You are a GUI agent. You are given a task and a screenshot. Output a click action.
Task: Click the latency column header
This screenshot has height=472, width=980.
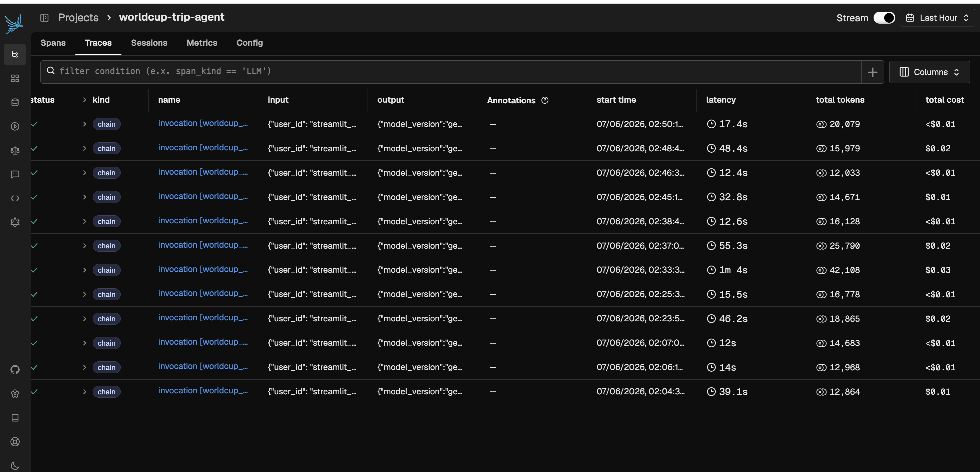click(720, 100)
